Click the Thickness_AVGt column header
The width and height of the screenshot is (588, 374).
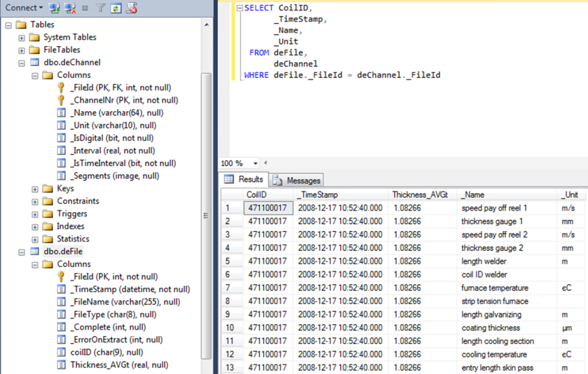pos(422,195)
